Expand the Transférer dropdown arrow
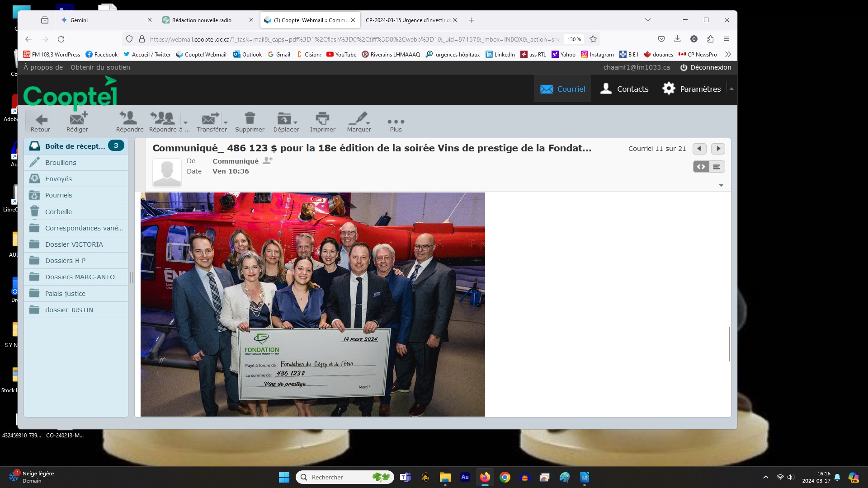Viewport: 868px width, 488px height. (226, 122)
